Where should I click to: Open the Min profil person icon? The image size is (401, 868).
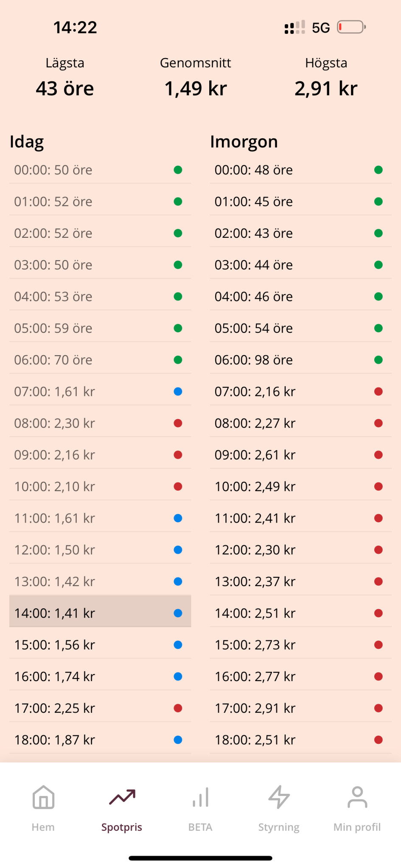pos(357,797)
